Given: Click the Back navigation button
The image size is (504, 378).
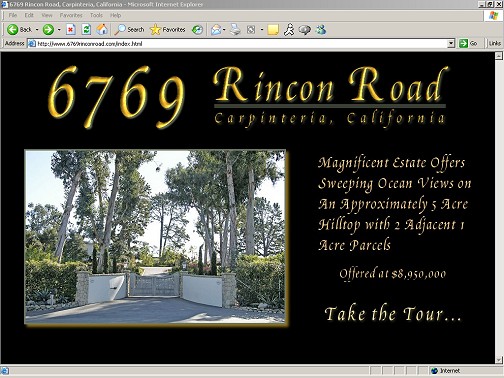Looking at the screenshot, I should tap(19, 30).
